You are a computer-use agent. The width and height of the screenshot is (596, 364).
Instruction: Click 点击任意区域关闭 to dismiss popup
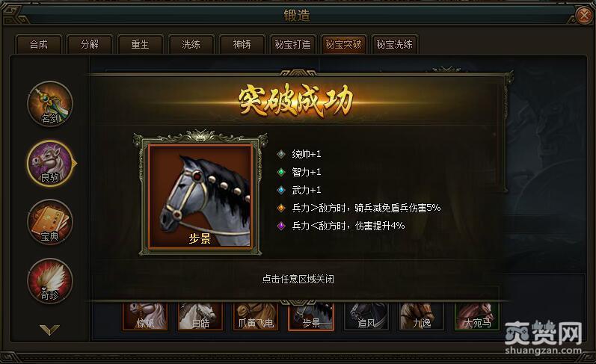tap(298, 280)
